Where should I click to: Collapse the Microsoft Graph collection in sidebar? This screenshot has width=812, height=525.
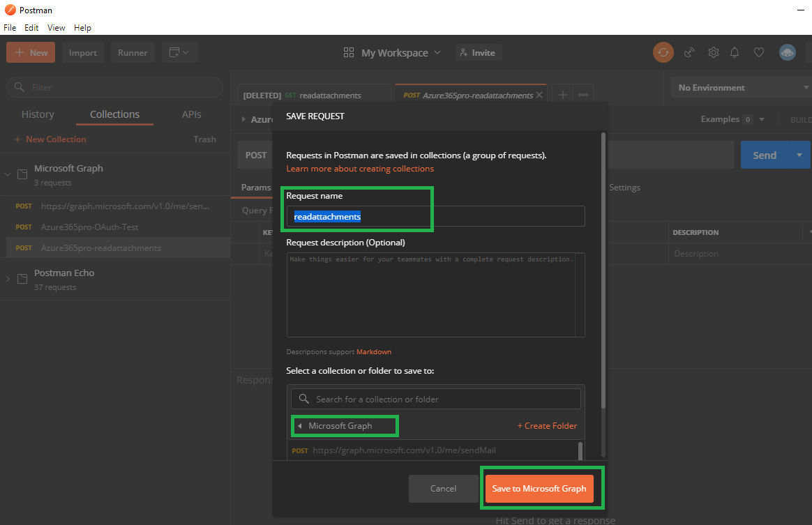coord(8,174)
